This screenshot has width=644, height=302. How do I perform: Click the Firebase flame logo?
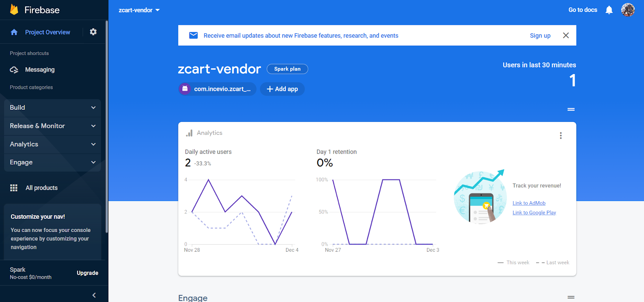[14, 10]
